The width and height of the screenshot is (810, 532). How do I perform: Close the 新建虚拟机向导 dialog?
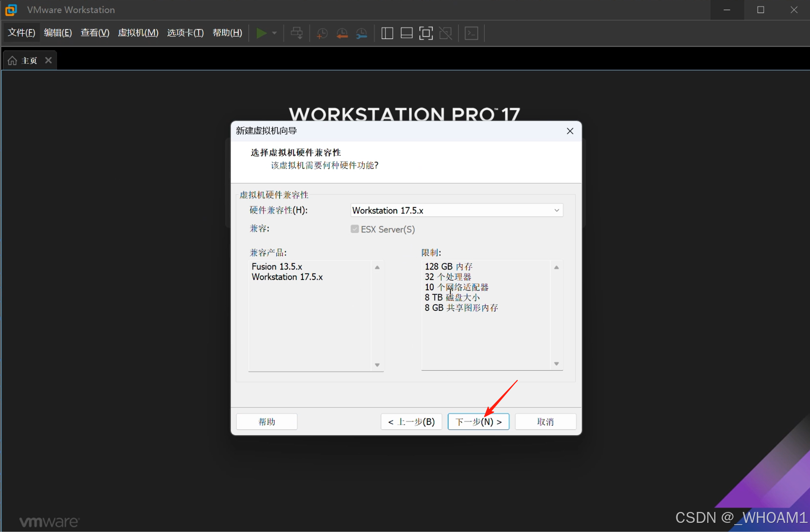point(570,131)
